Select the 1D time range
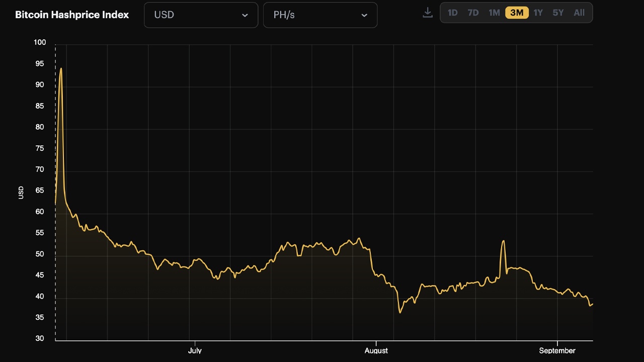Screen dimensions: 644x362 point(452,13)
